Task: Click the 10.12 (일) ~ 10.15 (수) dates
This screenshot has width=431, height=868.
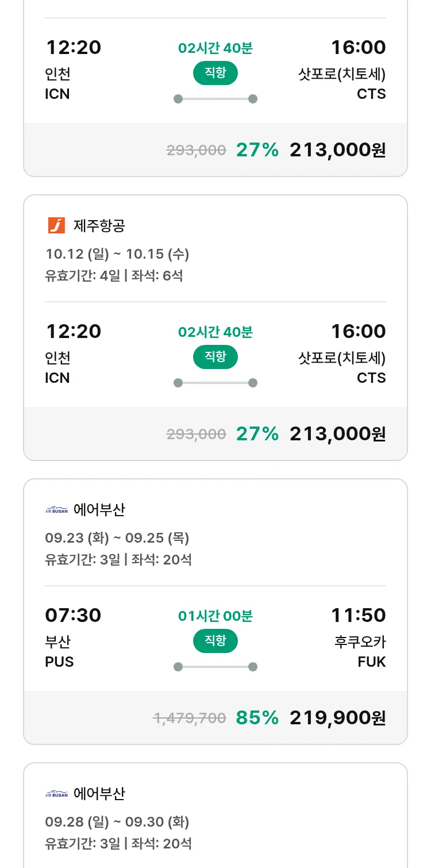Action: point(117,254)
